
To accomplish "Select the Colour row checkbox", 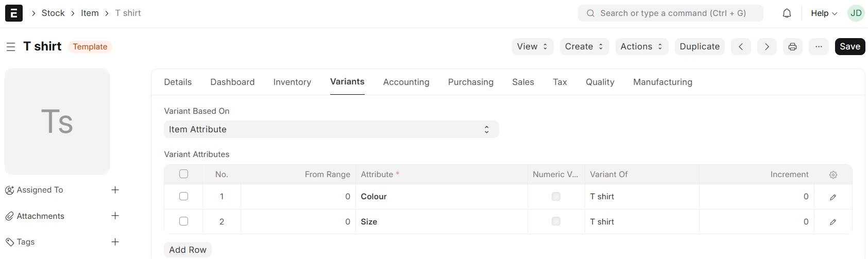I will tap(183, 197).
